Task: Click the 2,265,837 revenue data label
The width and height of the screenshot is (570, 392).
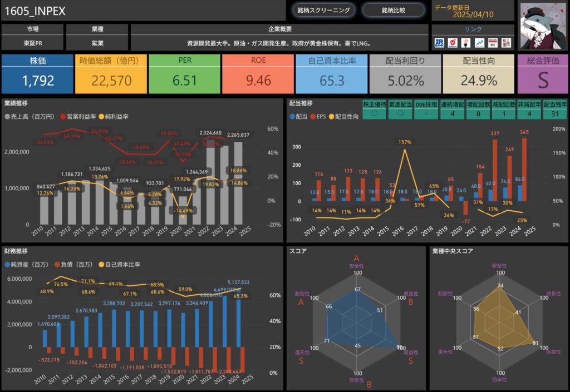Action: pos(238,135)
